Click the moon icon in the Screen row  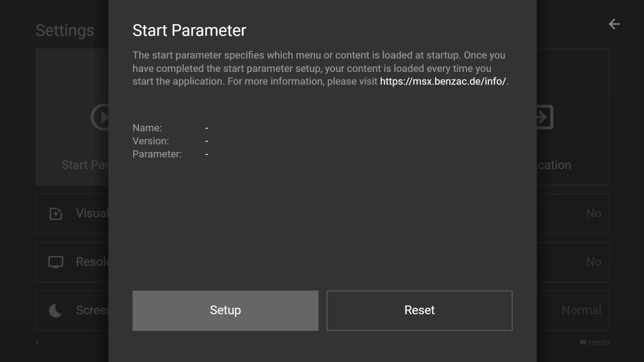55,311
